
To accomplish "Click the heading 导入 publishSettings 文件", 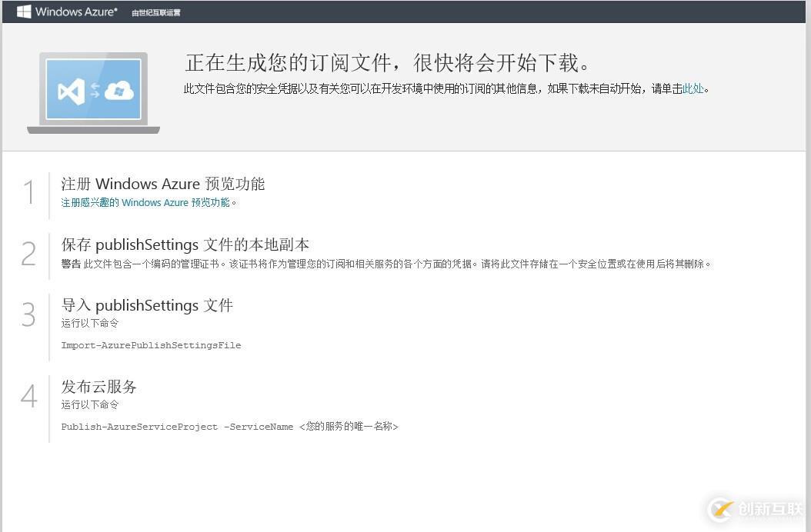I will 147,305.
